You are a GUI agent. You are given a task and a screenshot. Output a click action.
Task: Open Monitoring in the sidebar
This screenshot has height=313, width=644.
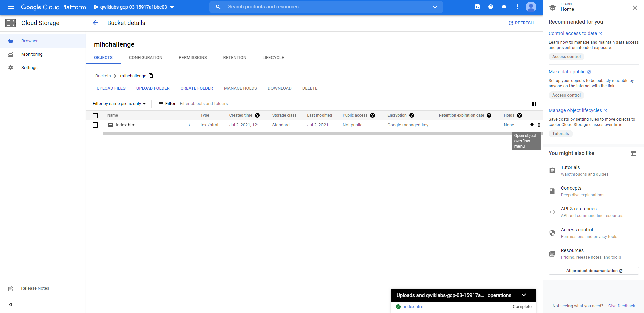[43, 54]
